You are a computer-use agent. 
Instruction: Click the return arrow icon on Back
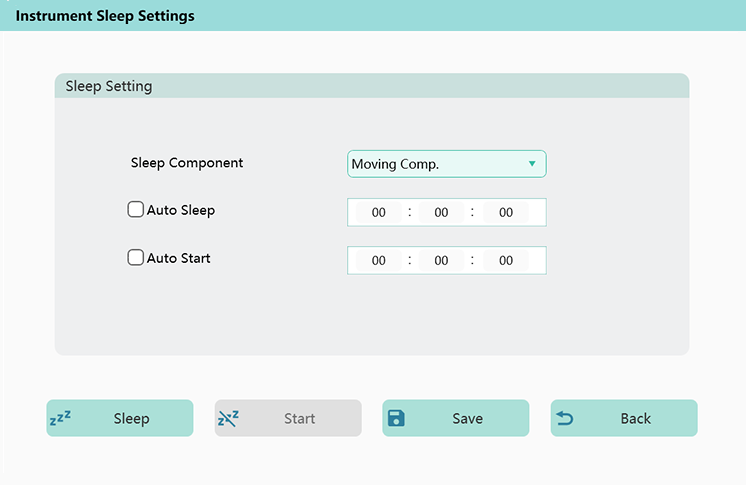[x=565, y=419]
